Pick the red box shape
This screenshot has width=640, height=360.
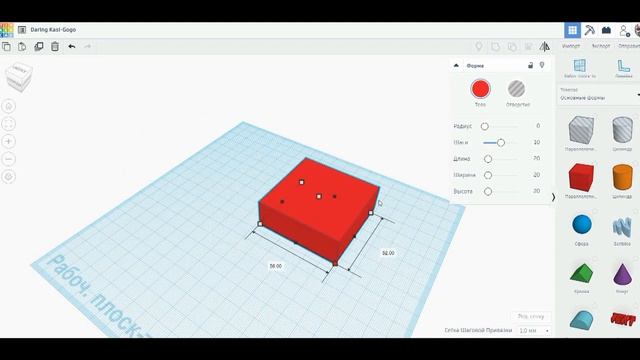point(581,178)
